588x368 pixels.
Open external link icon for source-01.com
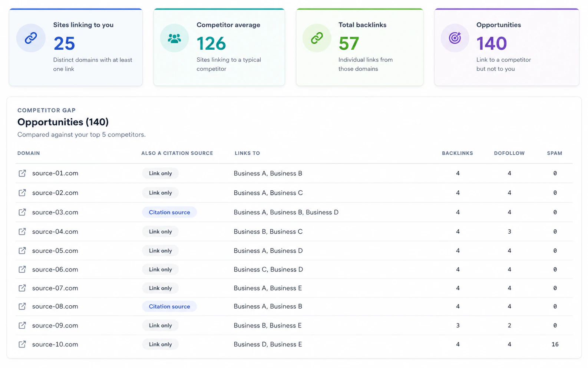click(22, 173)
